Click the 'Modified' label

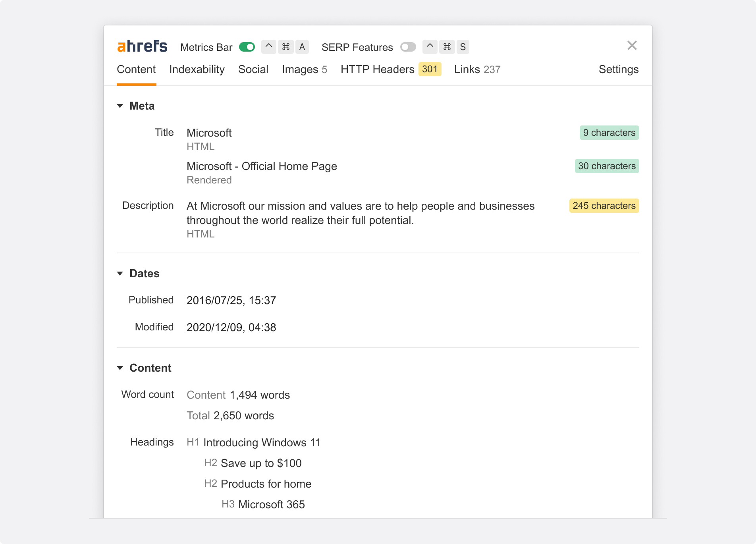(x=154, y=327)
